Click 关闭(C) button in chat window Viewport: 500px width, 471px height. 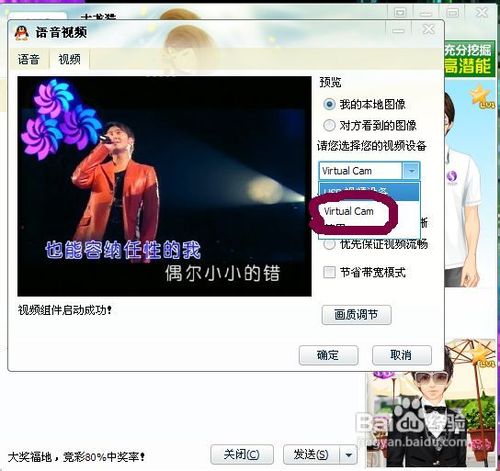[242, 454]
